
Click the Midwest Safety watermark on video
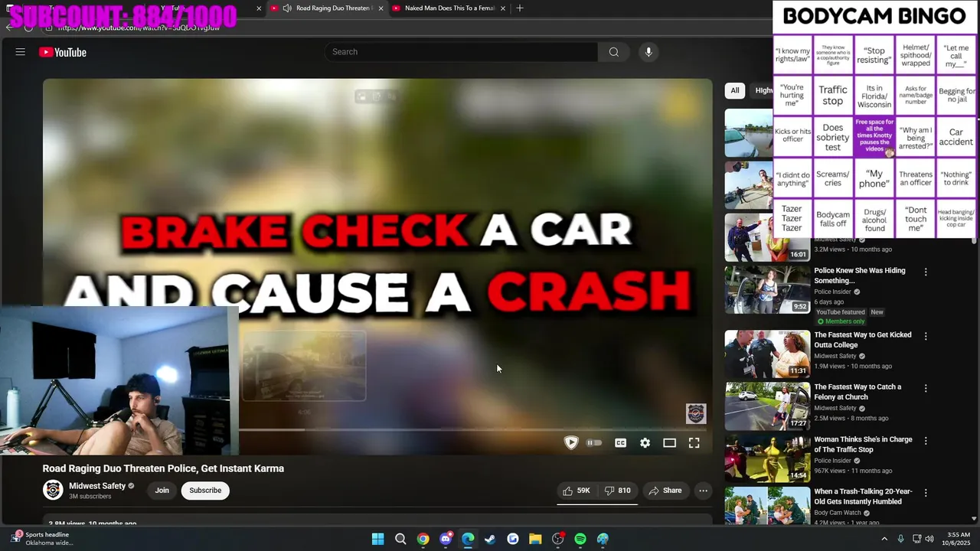click(x=695, y=414)
